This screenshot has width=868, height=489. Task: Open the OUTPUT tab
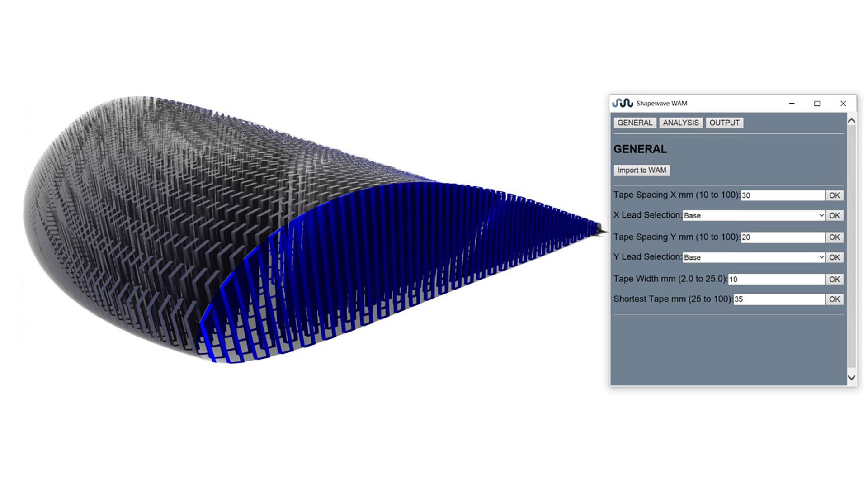point(724,123)
